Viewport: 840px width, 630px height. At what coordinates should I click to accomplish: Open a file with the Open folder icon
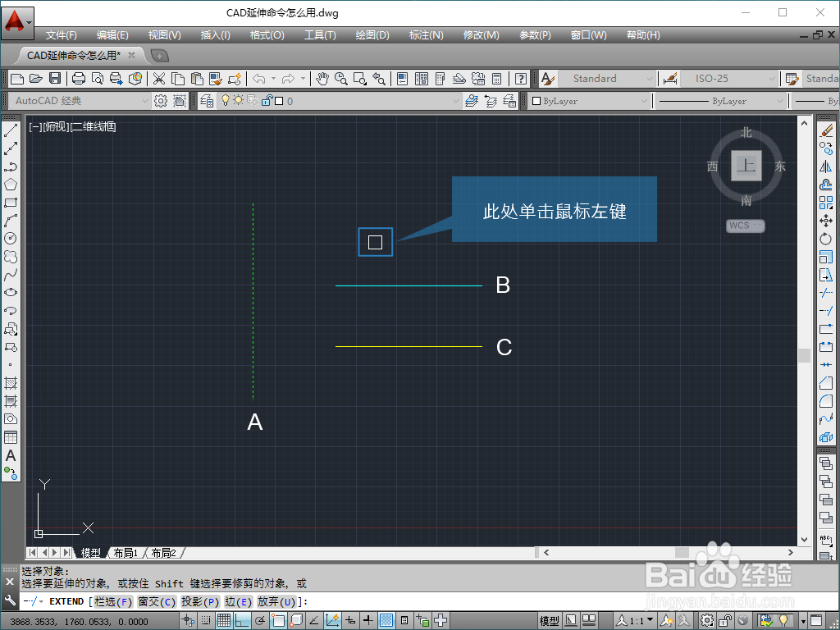pyautogui.click(x=36, y=79)
